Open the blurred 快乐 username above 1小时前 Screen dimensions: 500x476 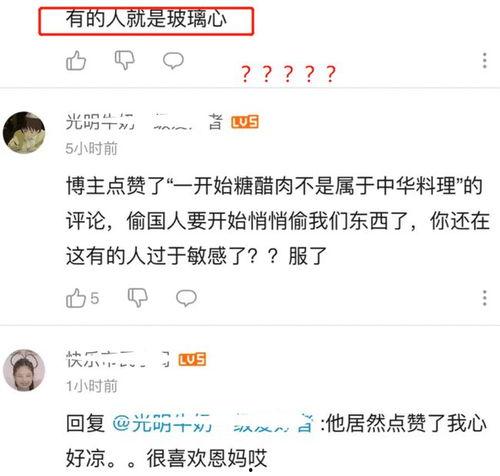point(118,359)
